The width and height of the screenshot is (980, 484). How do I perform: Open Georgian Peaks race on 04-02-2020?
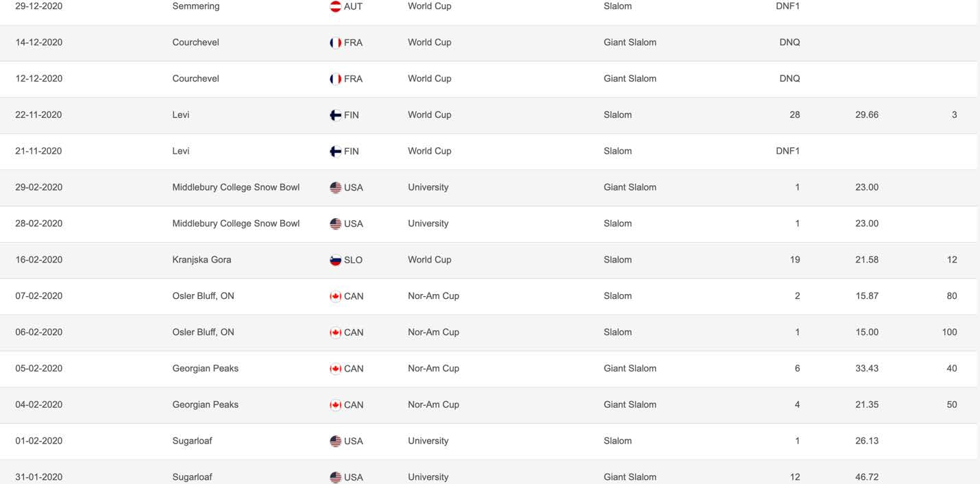(x=489, y=405)
